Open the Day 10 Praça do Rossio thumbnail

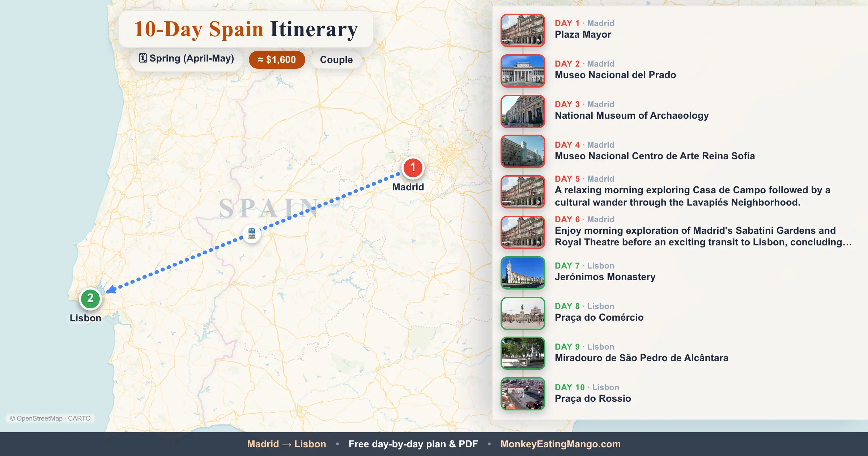coord(523,394)
